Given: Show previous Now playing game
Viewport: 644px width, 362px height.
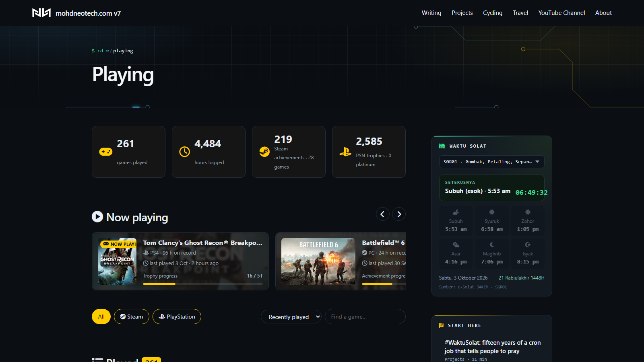Looking at the screenshot, I should coord(382,214).
